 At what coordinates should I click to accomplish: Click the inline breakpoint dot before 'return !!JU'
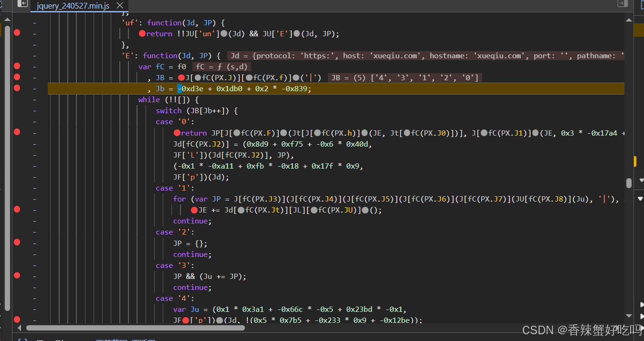pos(142,33)
